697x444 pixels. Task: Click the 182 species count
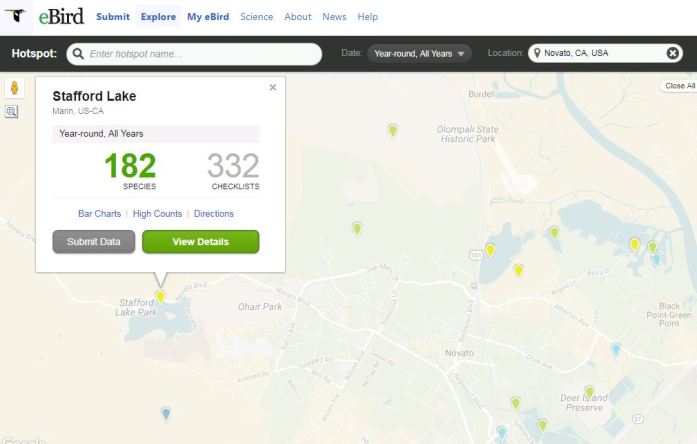pos(130,165)
